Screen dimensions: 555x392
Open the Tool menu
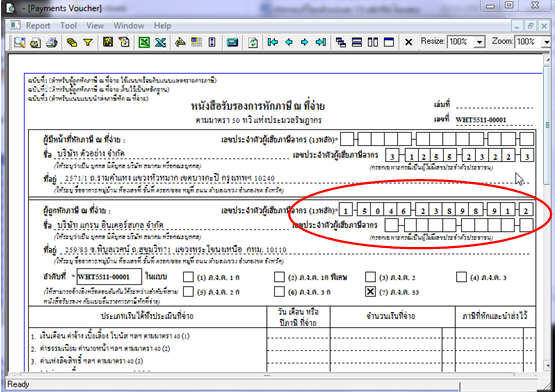[x=68, y=26]
